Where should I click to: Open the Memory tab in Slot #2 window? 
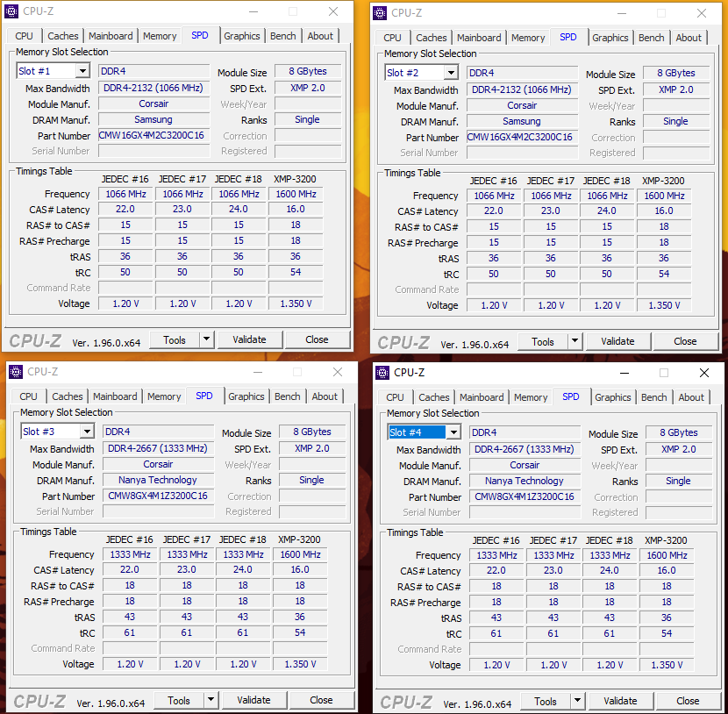[x=528, y=38]
